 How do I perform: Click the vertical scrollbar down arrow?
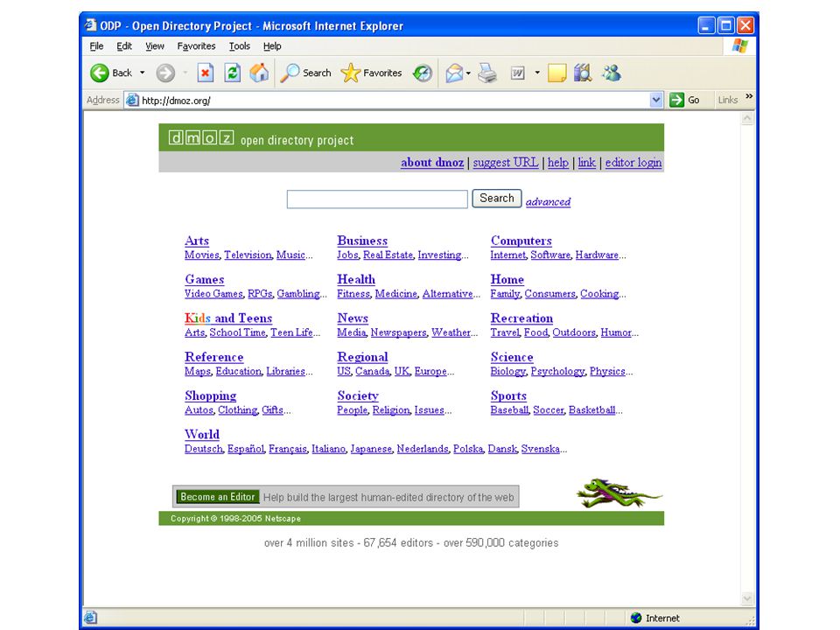coord(747,598)
